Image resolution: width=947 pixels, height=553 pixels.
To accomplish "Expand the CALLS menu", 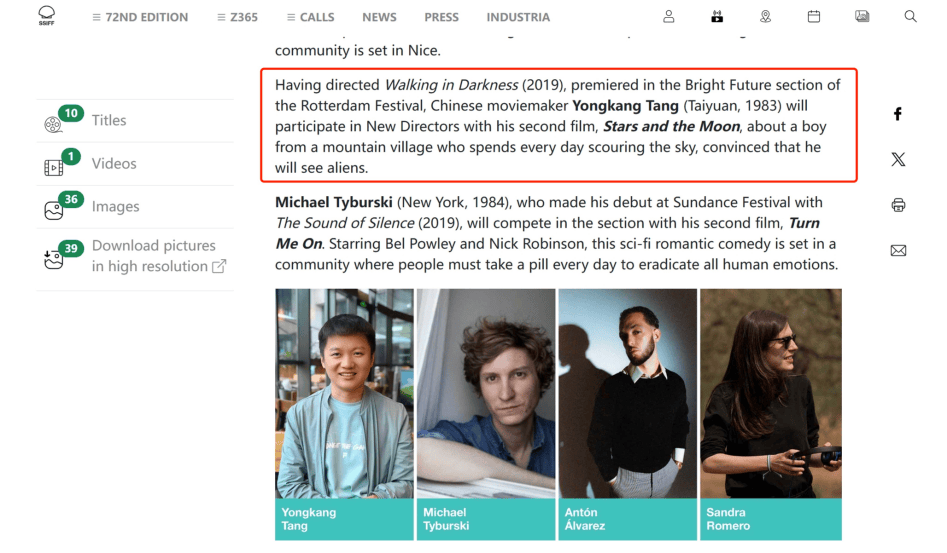I will 310,18.
